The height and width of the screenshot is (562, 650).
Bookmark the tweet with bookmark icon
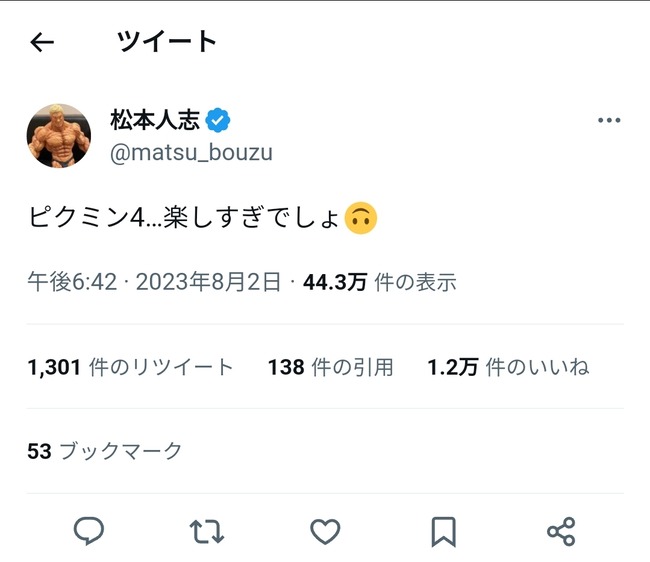pyautogui.click(x=443, y=531)
